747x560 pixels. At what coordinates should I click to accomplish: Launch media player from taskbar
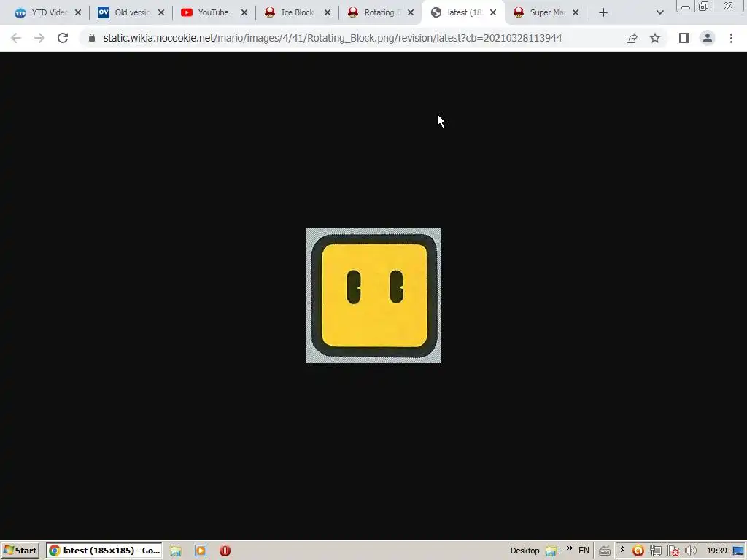(201, 551)
